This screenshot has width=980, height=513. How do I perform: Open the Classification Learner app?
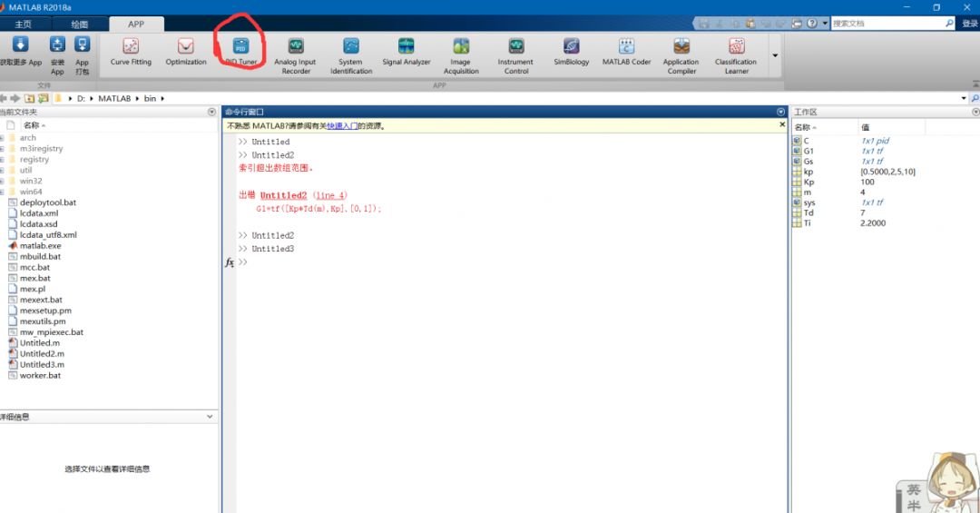coord(736,55)
